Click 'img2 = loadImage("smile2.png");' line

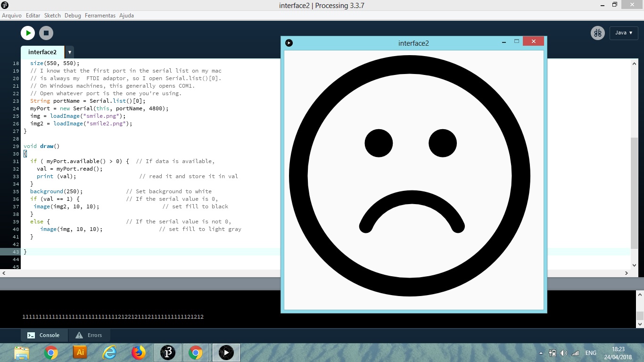(81, 123)
